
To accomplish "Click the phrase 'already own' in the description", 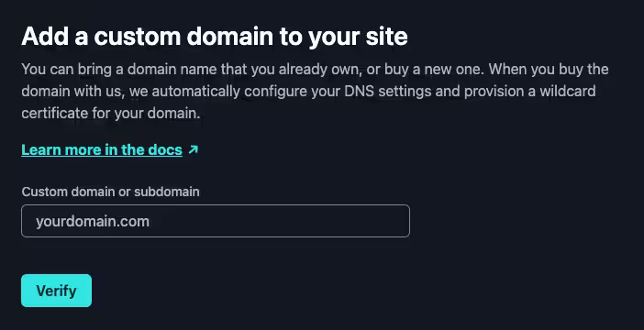I will (x=320, y=69).
